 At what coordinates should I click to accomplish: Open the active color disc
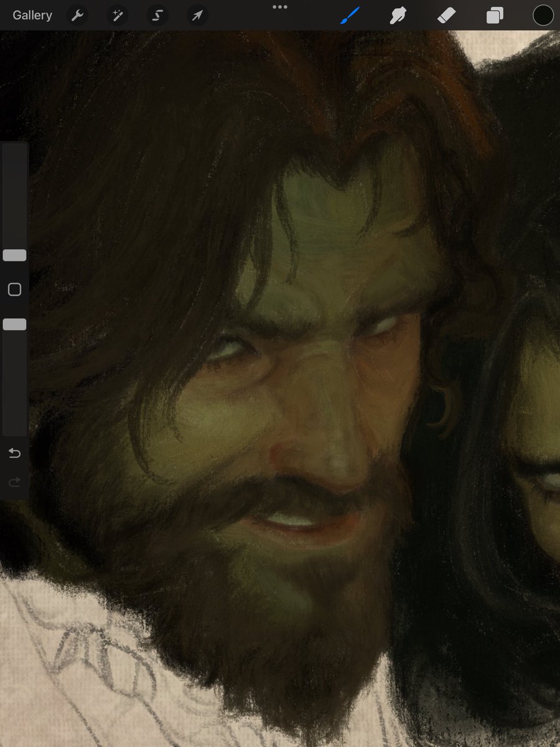[542, 15]
